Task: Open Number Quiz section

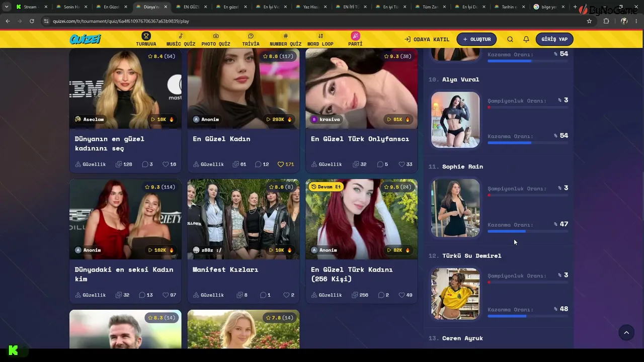Action: coord(285,39)
